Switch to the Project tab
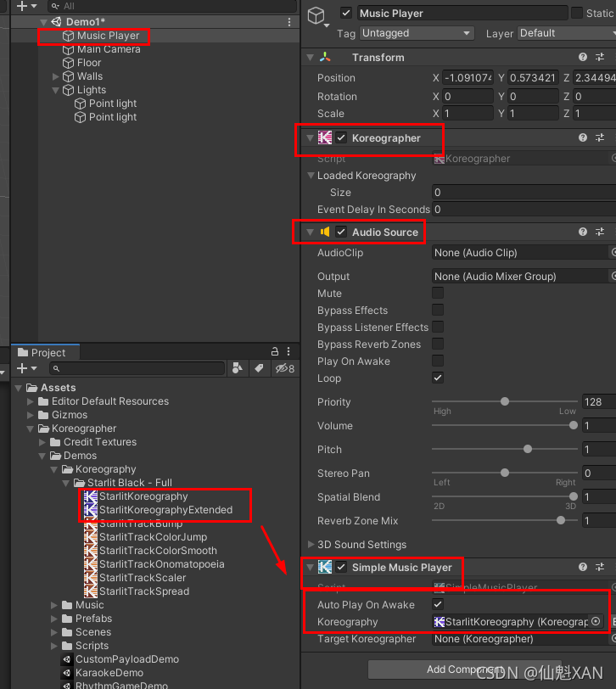616x689 pixels. 45,352
